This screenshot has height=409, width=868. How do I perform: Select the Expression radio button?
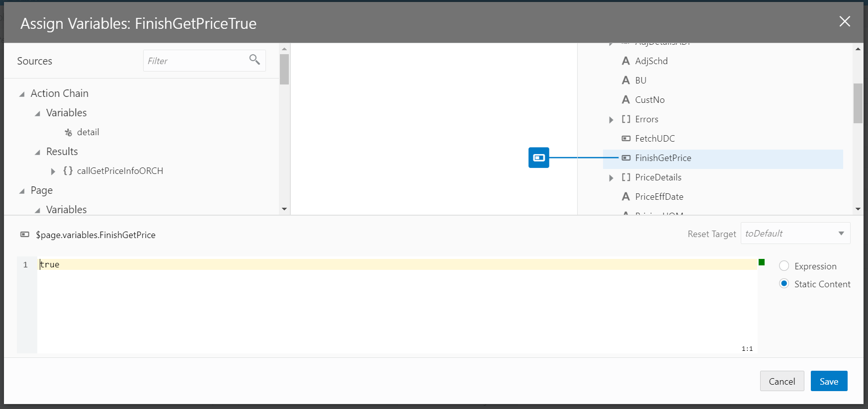click(784, 266)
